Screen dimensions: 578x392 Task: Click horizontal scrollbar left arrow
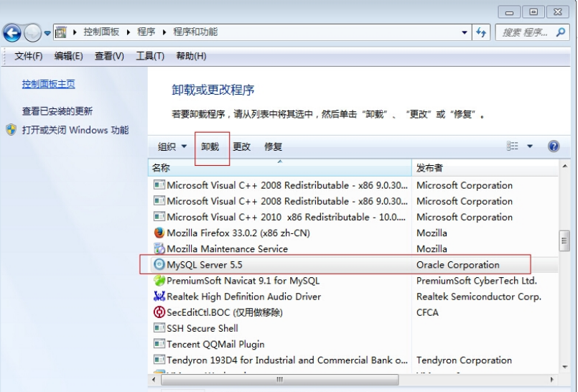tap(154, 380)
